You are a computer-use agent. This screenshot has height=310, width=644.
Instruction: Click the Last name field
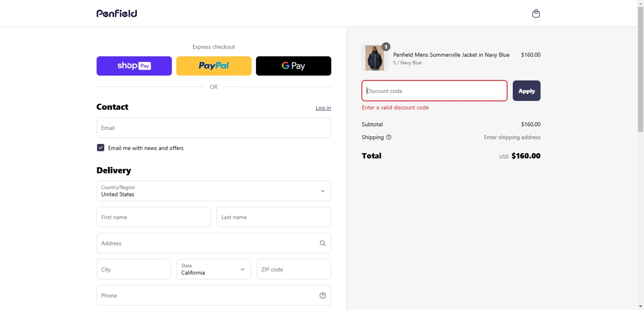274,217
